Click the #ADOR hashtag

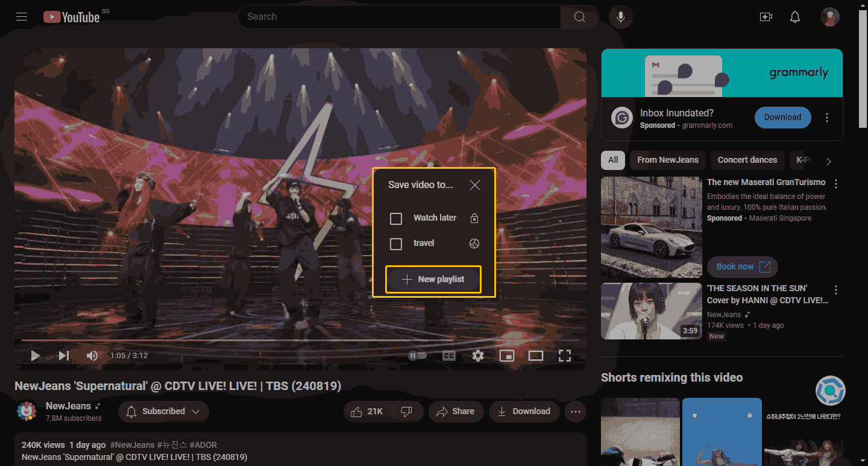pos(203,445)
